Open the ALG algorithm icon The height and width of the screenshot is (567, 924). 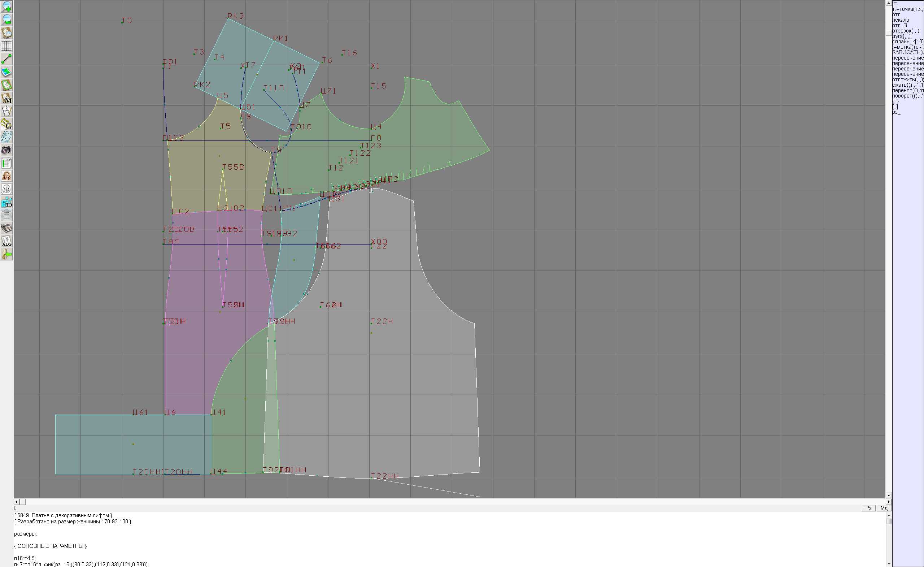(x=6, y=241)
